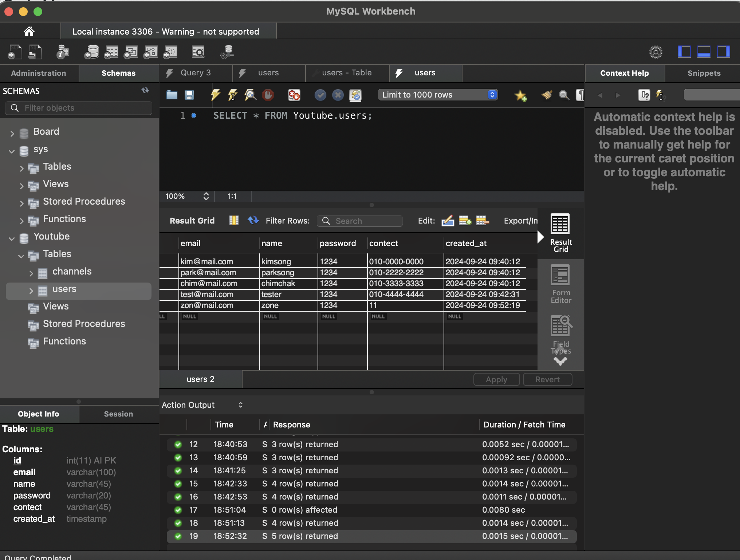Toggle the left sidebar panel visibility
The width and height of the screenshot is (740, 560).
pos(684,52)
